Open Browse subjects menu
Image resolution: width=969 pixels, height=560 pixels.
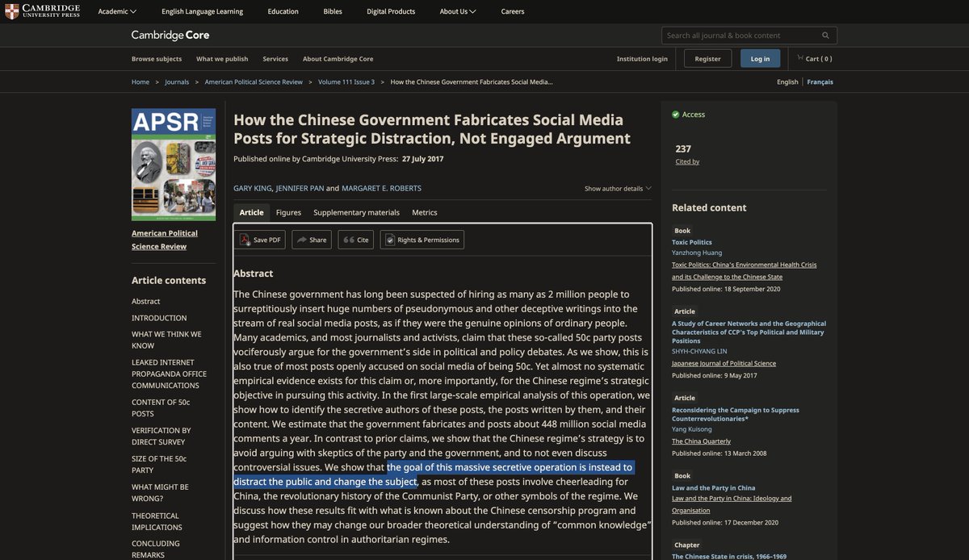click(x=157, y=59)
